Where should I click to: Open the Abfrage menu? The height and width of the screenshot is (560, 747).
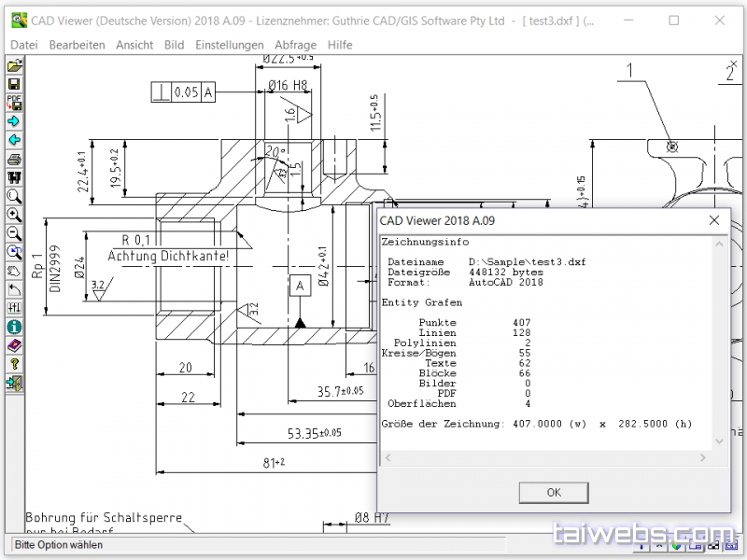click(295, 45)
